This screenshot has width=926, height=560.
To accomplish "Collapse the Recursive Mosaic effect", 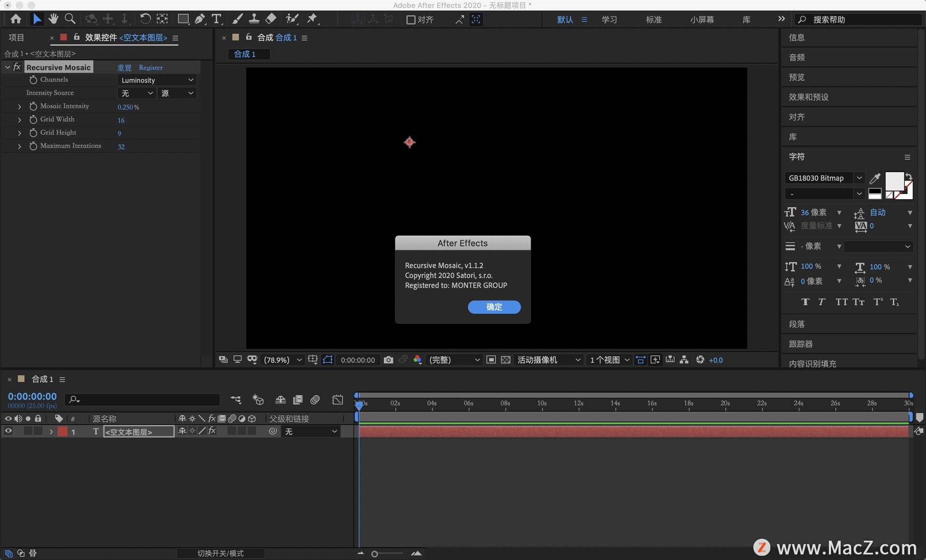I will (7, 68).
